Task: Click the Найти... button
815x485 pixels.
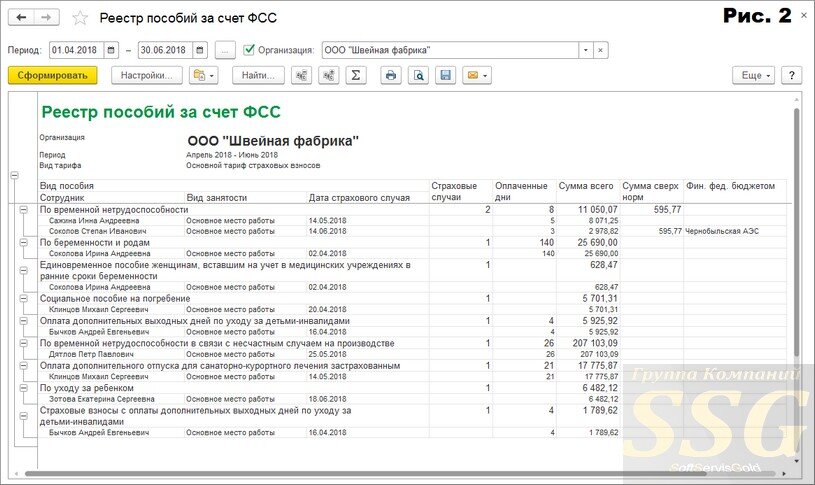Action: 258,75
